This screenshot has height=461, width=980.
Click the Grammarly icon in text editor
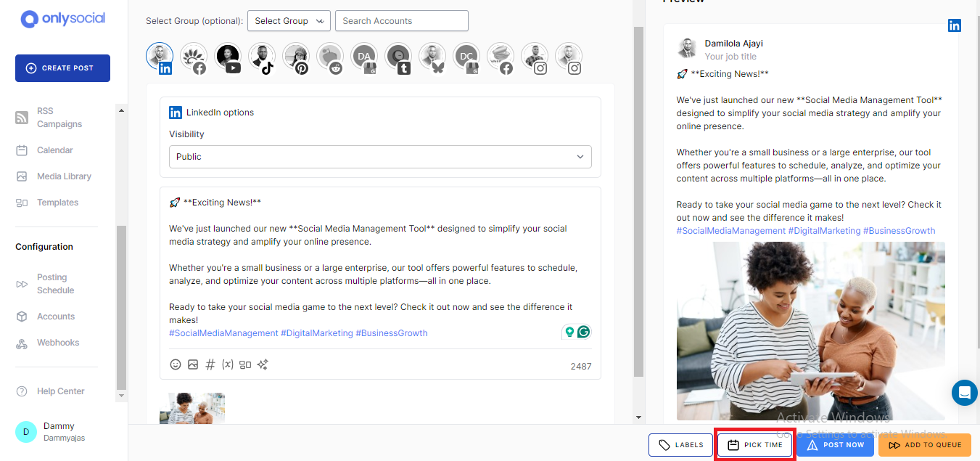tap(583, 332)
